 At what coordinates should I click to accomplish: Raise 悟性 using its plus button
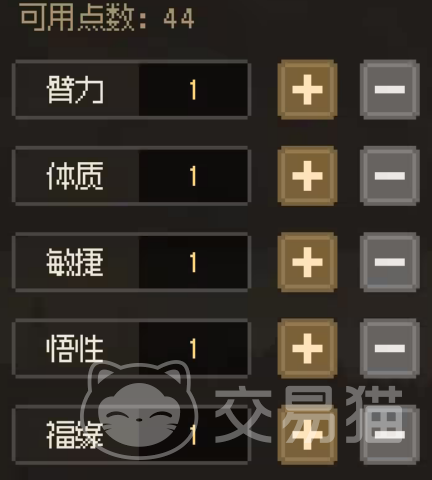[x=307, y=348]
